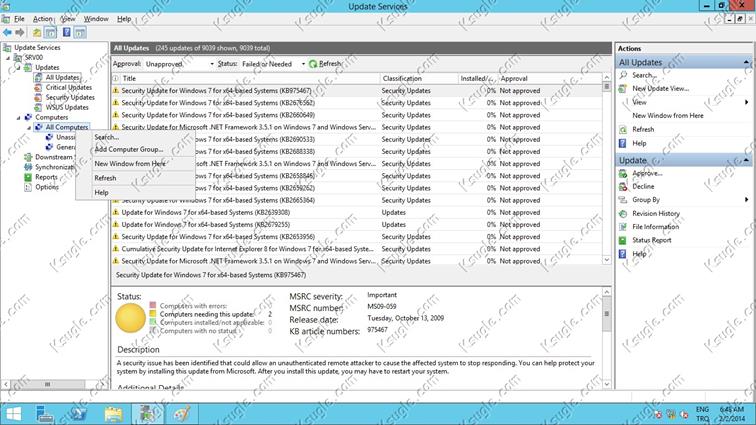
Task: Choose New Window from Here in context menu
Action: click(x=135, y=164)
